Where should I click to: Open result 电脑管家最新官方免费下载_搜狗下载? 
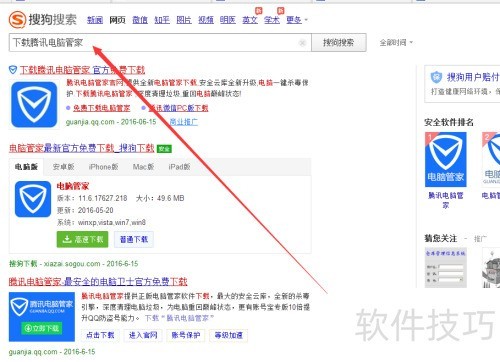pos(82,148)
